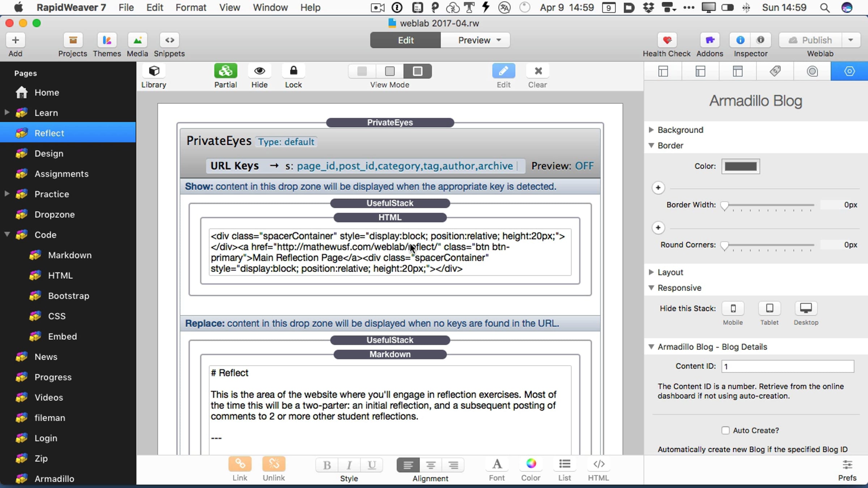Viewport: 868px width, 488px height.
Task: Click the Publish button
Action: (810, 40)
